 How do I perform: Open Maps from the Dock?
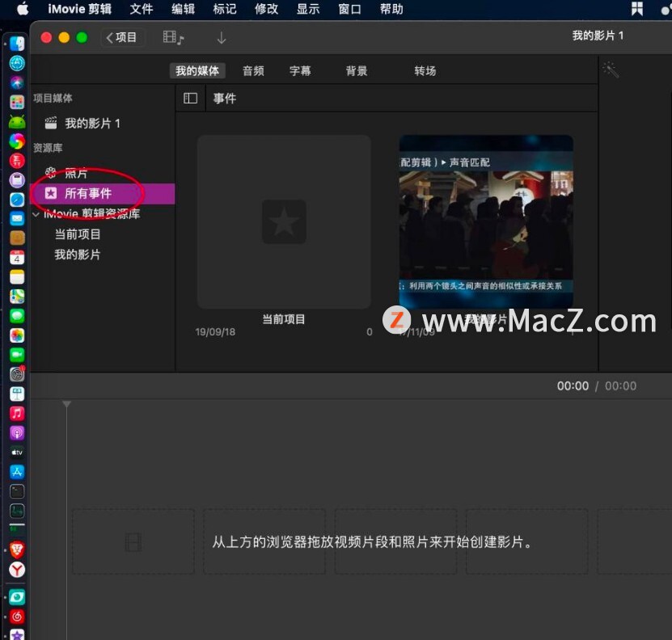pyautogui.click(x=17, y=297)
